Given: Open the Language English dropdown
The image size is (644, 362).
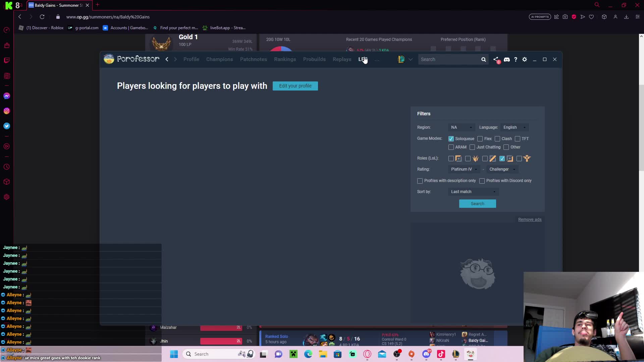Looking at the screenshot, I should [x=515, y=127].
